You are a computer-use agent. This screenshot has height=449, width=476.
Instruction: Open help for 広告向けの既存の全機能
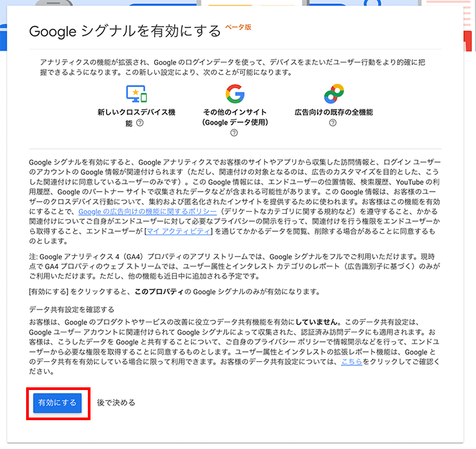pos(333,123)
